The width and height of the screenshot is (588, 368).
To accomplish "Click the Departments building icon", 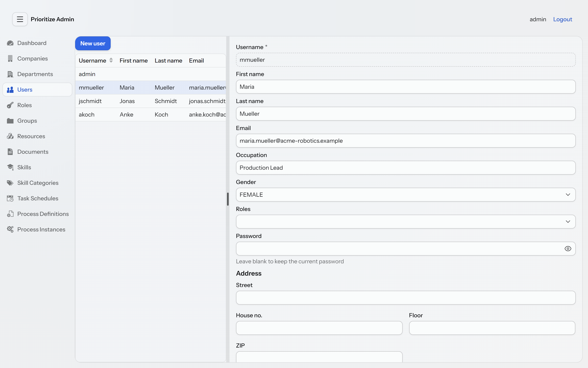I will [x=10, y=74].
